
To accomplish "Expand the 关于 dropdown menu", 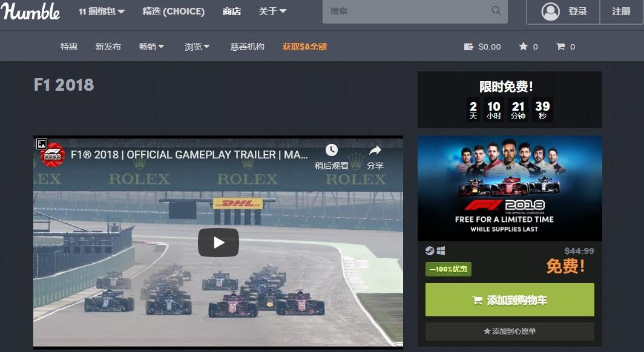I will coord(272,11).
